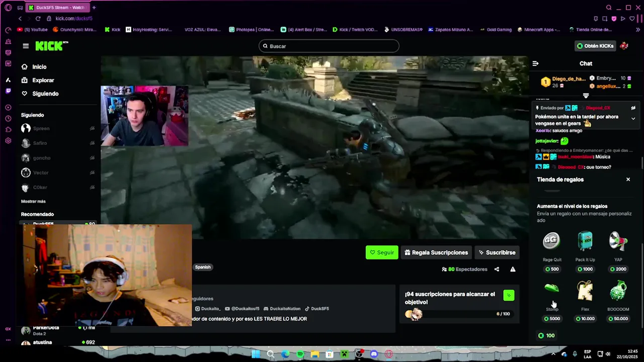This screenshot has width=644, height=362.
Task: Open File Explorer from the taskbar
Action: [x=315, y=354]
